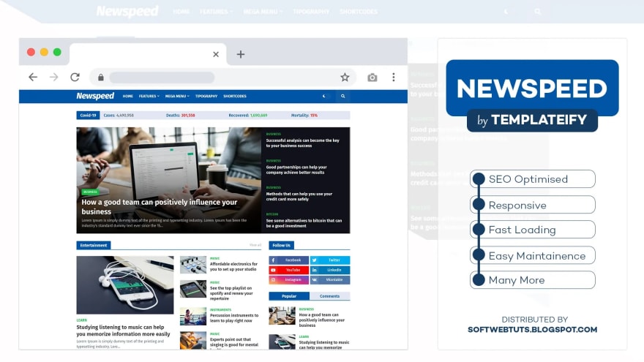Image resolution: width=644 pixels, height=362 pixels.
Task: Open 'Good partnerships can help your company' article
Action: (296, 170)
